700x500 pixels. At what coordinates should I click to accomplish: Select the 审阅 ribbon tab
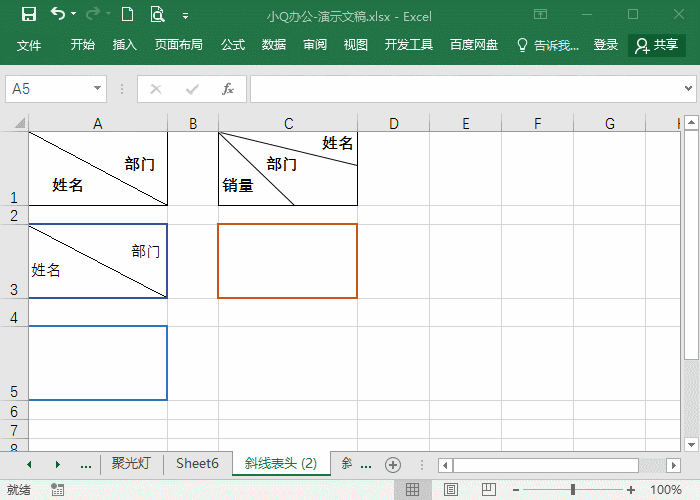click(x=315, y=45)
